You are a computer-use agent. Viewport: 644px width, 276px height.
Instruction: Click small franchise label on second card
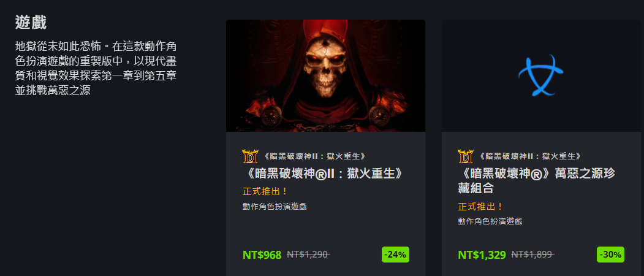[529, 156]
